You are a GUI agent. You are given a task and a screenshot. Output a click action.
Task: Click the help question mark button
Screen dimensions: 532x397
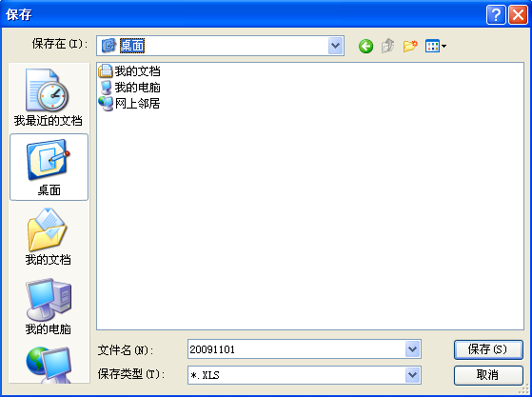click(496, 14)
